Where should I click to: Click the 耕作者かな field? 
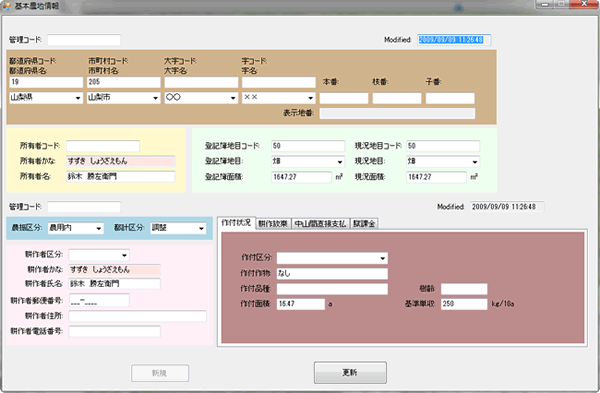[114, 270]
